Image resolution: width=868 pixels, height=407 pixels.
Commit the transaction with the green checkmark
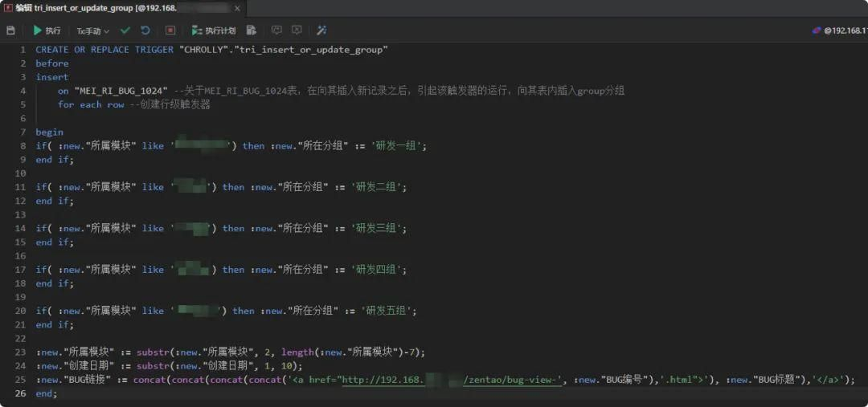(x=125, y=31)
